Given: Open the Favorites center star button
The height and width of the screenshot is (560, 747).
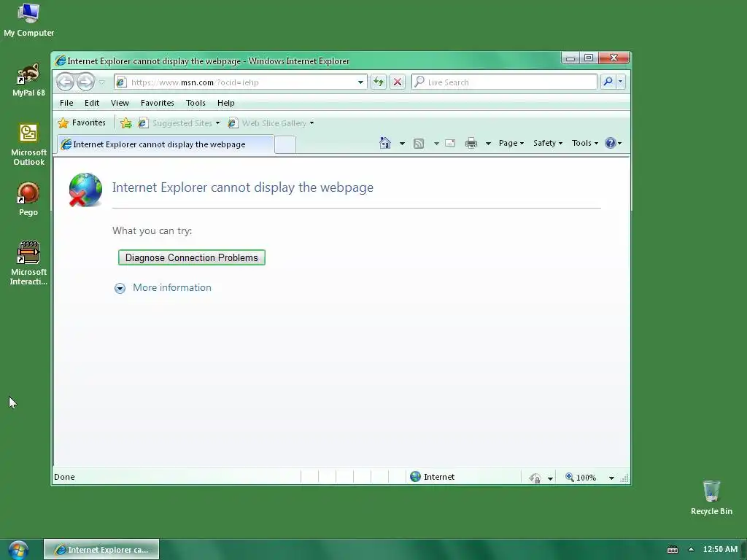Looking at the screenshot, I should (82, 122).
